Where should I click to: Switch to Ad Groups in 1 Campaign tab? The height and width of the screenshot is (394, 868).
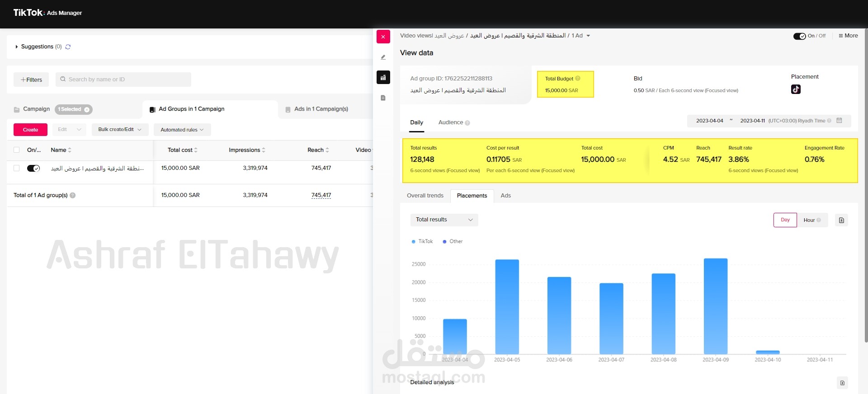coord(210,109)
